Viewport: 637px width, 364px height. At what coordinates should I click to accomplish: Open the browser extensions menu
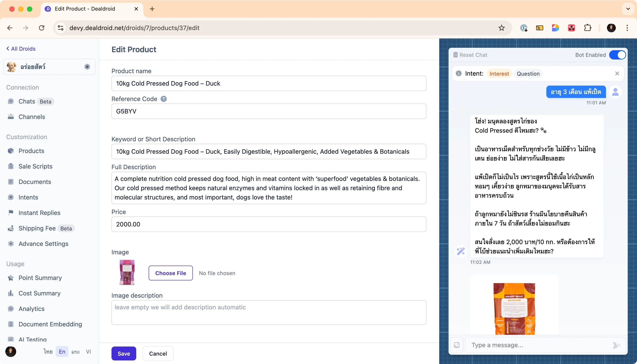pos(588,28)
